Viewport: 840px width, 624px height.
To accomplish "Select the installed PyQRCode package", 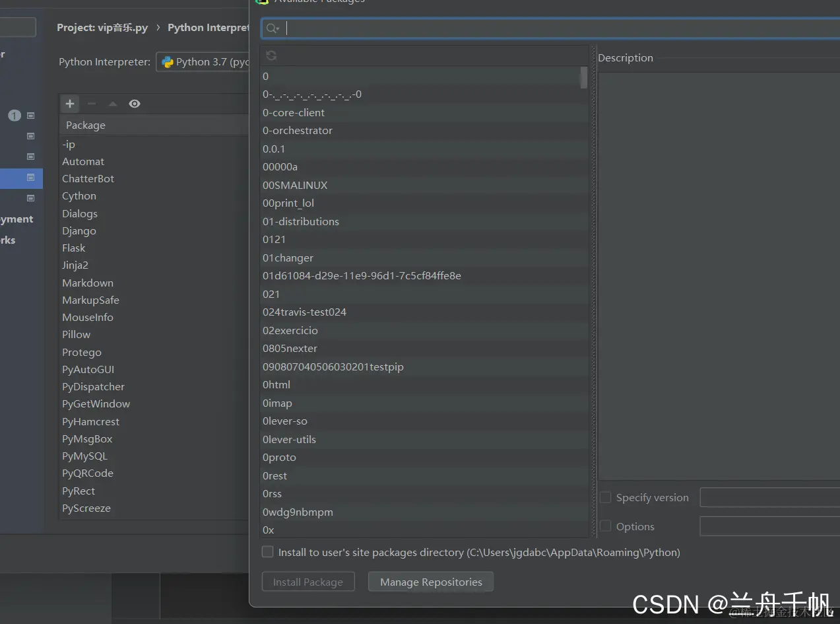I will click(x=154, y=473).
